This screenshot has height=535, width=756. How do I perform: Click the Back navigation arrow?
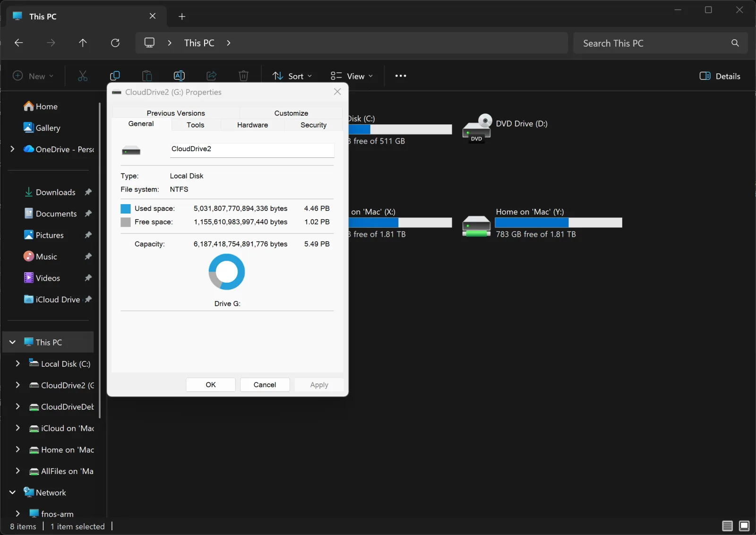pyautogui.click(x=18, y=43)
